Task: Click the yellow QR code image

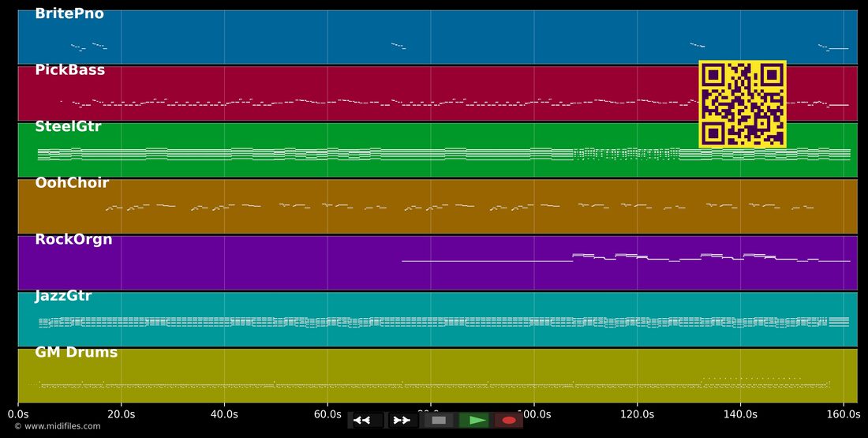Action: [x=743, y=104]
